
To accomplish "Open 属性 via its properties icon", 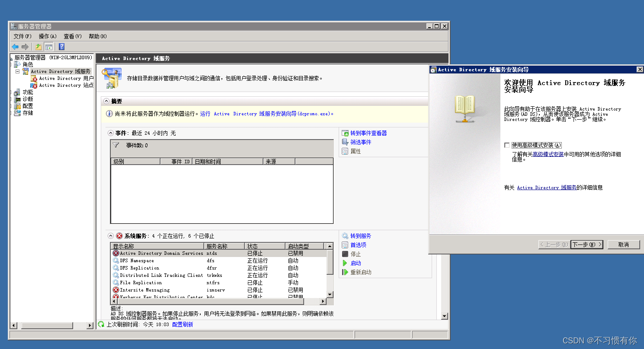I will point(344,151).
